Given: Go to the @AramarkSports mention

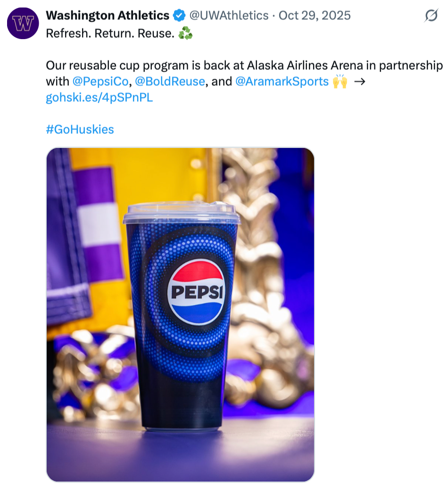Looking at the screenshot, I should point(282,82).
